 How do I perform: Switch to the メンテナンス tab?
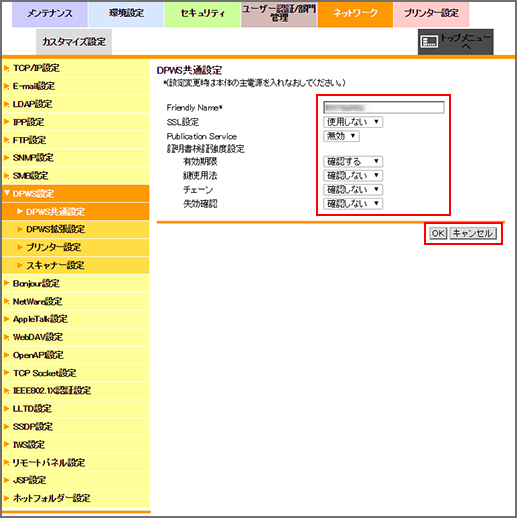click(x=50, y=14)
